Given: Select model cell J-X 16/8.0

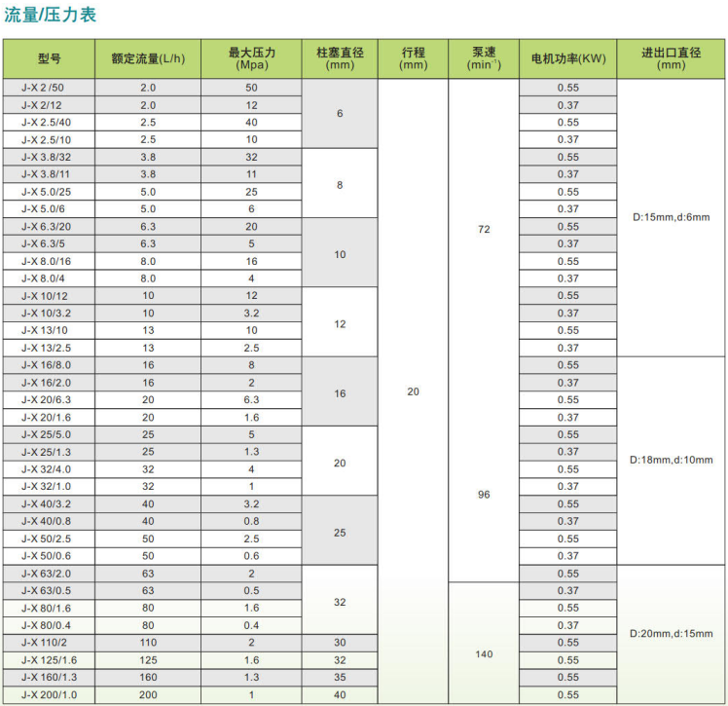Looking at the screenshot, I should point(50,365).
